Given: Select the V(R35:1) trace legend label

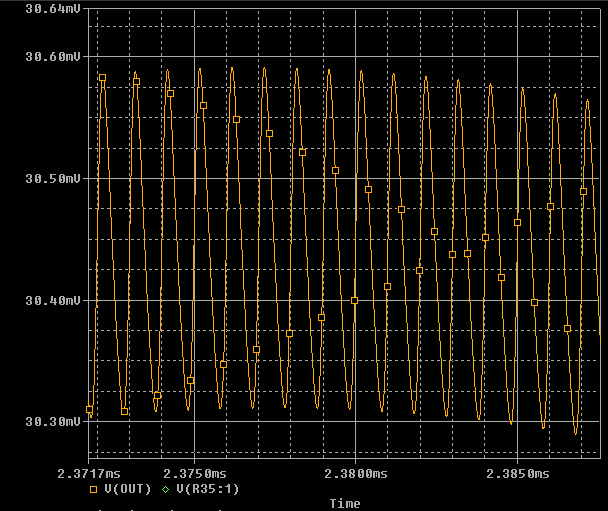Looking at the screenshot, I should 207,489.
